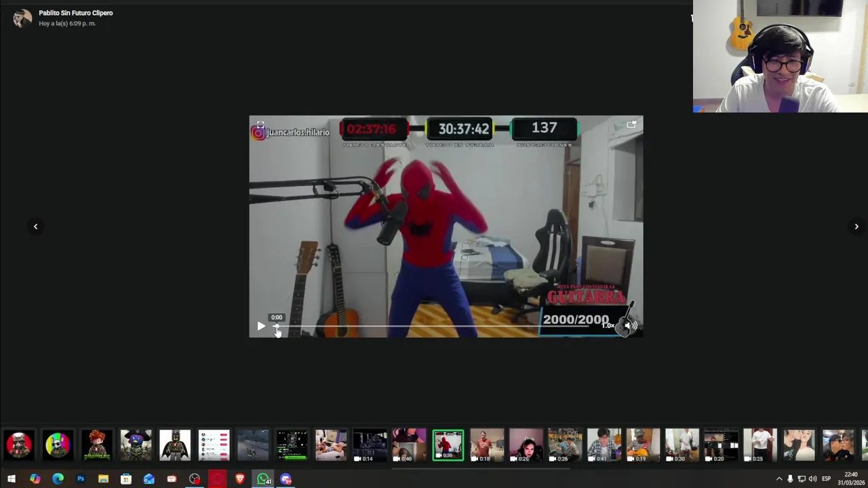Open Lego Batman thumbnail
The image size is (868, 488).
175,445
